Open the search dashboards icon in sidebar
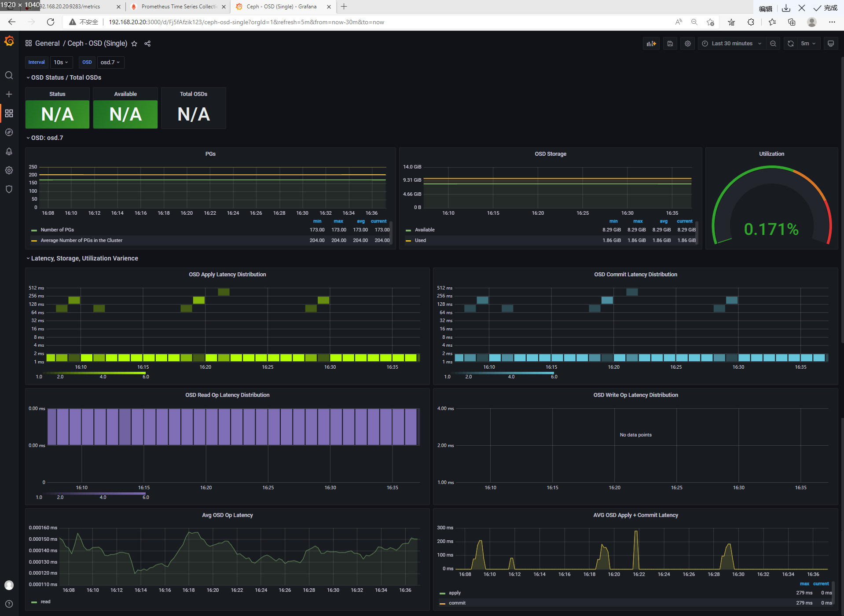Screen dimensions: 844x616 point(9,75)
